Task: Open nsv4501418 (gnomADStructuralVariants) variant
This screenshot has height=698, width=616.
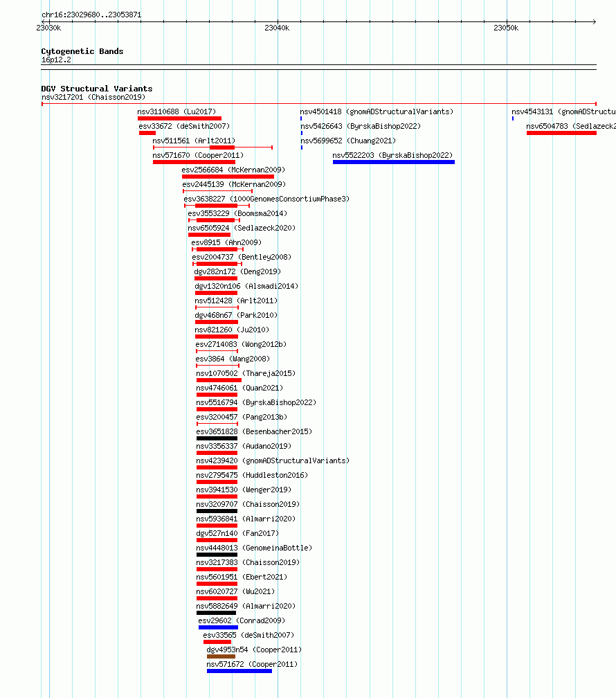Action: coord(377,111)
